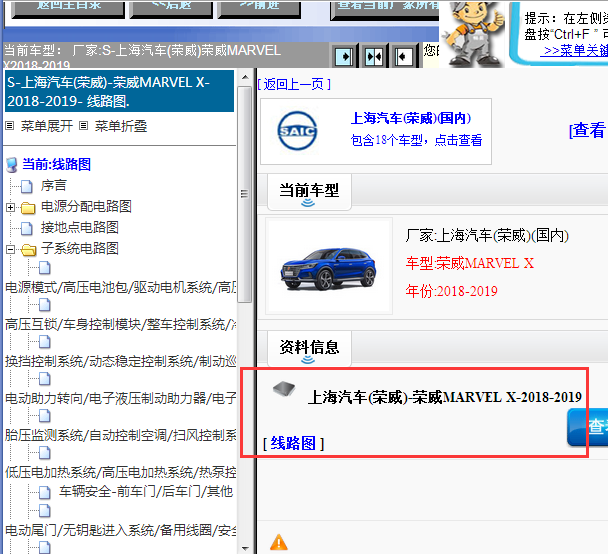Screen dimensions: 608x554
Task: Click the left-arrow panel layout icon
Action: tap(403, 57)
